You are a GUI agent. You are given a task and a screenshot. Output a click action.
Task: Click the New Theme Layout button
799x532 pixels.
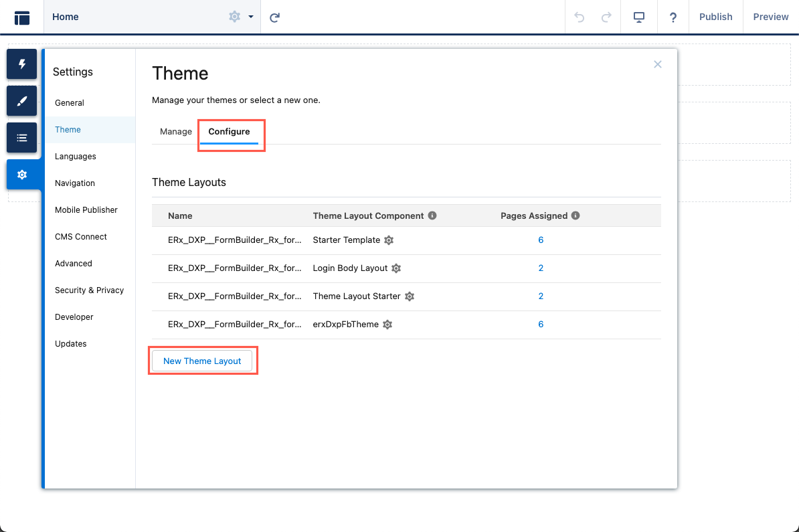(202, 361)
